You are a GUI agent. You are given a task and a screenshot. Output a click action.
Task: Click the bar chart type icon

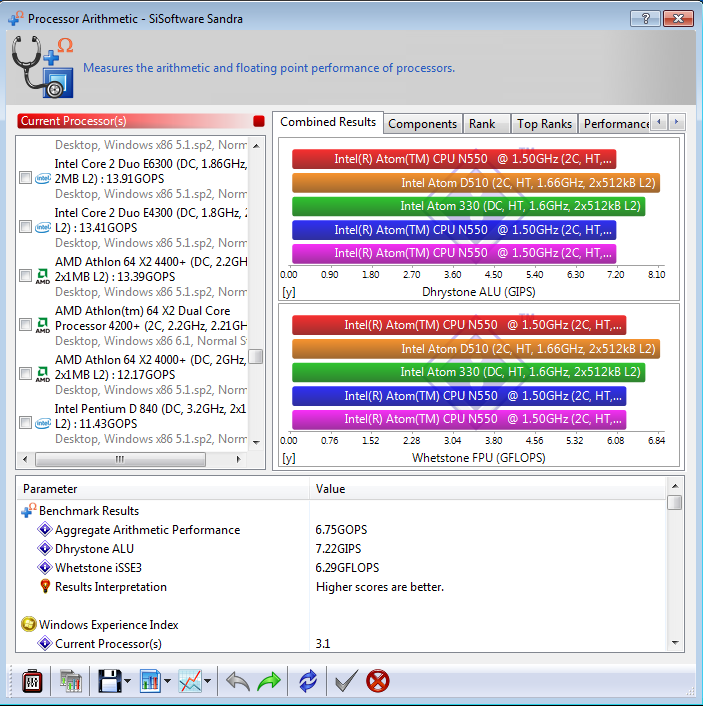(x=151, y=682)
